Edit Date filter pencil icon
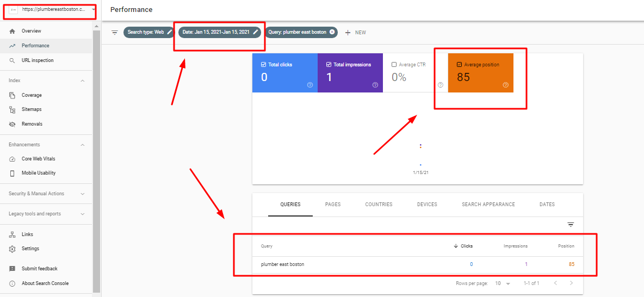Screen dimensions: 644x297 [256, 32]
